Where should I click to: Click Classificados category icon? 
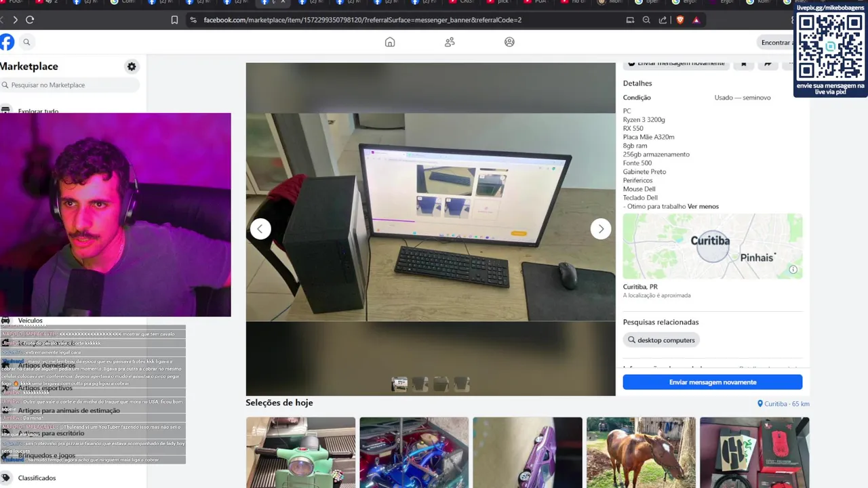[5, 478]
